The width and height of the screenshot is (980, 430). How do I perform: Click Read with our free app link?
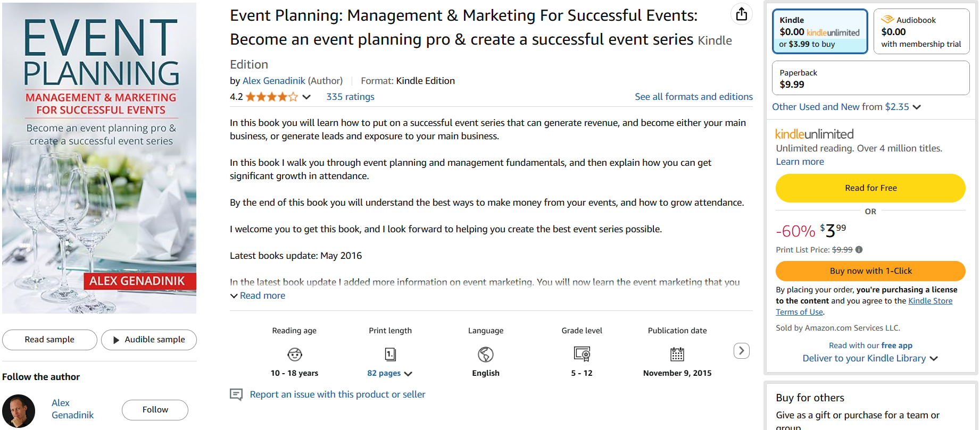pos(870,345)
